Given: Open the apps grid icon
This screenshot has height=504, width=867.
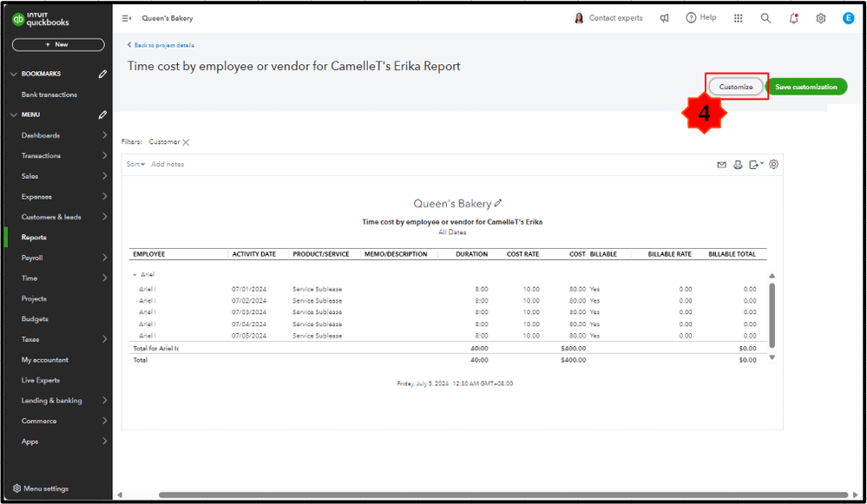Looking at the screenshot, I should pos(739,18).
